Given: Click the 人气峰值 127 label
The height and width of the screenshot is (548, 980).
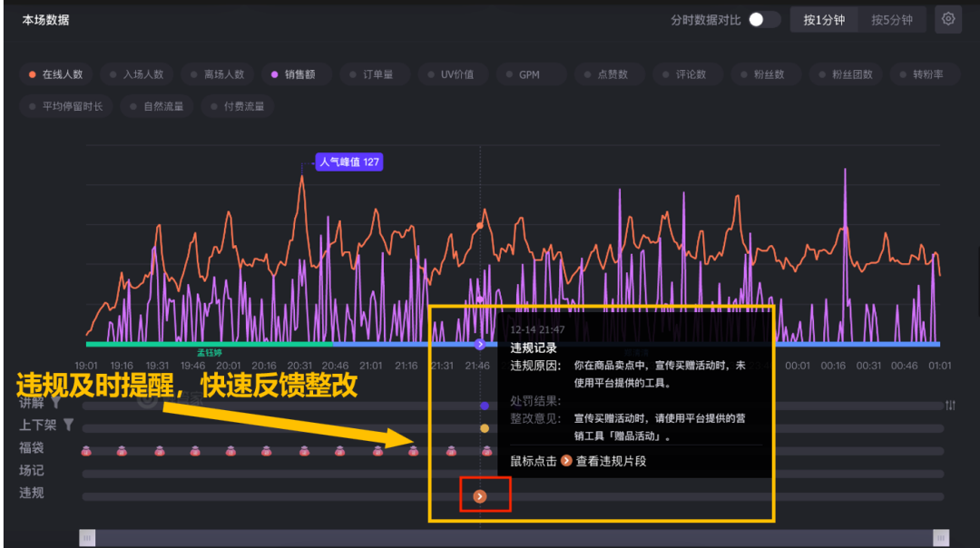Looking at the screenshot, I should 348,161.
